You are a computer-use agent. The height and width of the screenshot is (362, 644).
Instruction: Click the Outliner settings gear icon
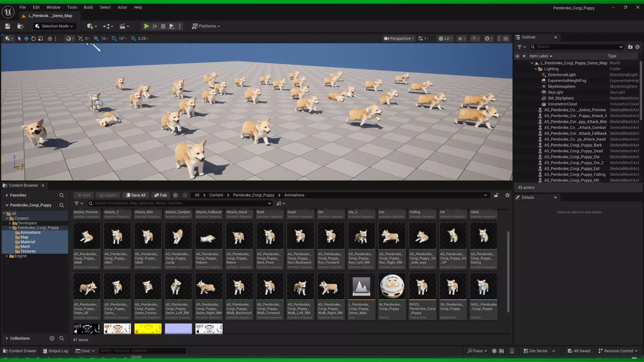click(637, 47)
